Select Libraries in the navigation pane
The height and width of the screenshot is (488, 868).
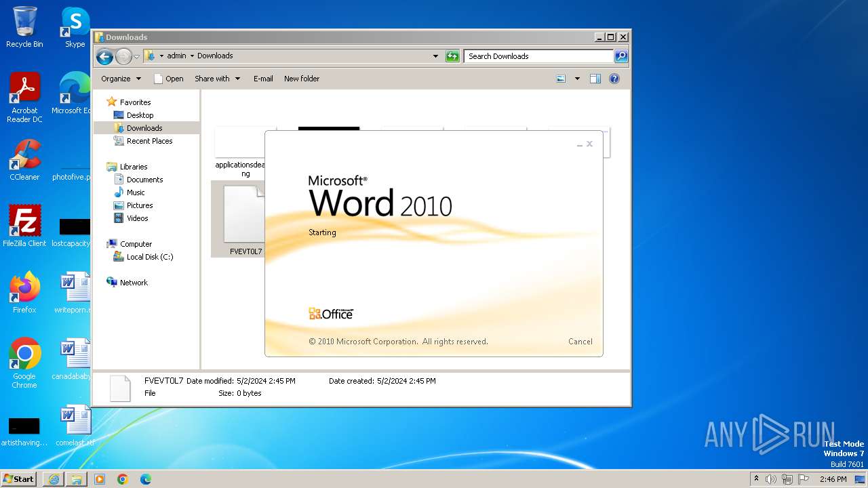134,167
